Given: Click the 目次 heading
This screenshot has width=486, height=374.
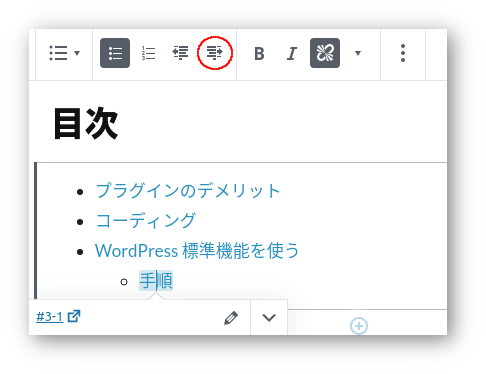Looking at the screenshot, I should [x=86, y=123].
